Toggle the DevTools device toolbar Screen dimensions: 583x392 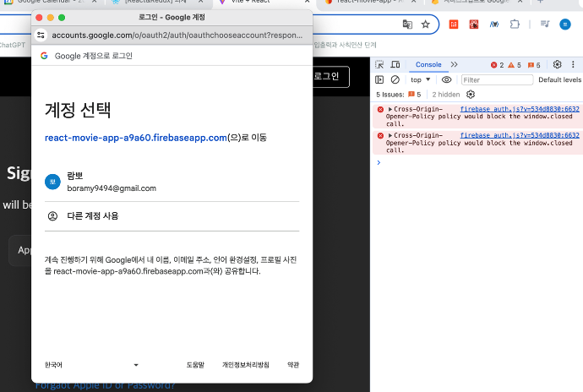[x=395, y=64]
